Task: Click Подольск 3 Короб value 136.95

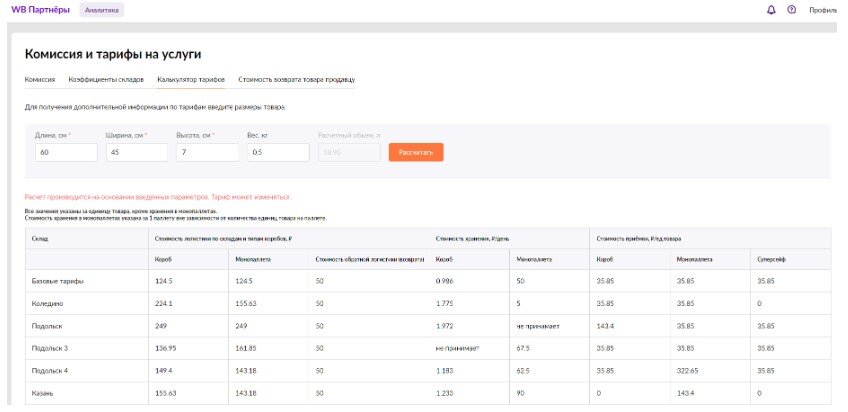Action: point(165,349)
